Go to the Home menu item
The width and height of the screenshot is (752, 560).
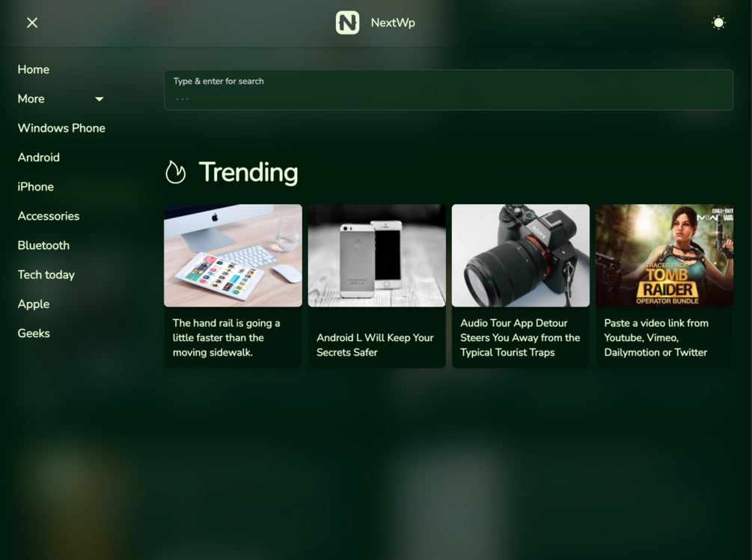34,70
